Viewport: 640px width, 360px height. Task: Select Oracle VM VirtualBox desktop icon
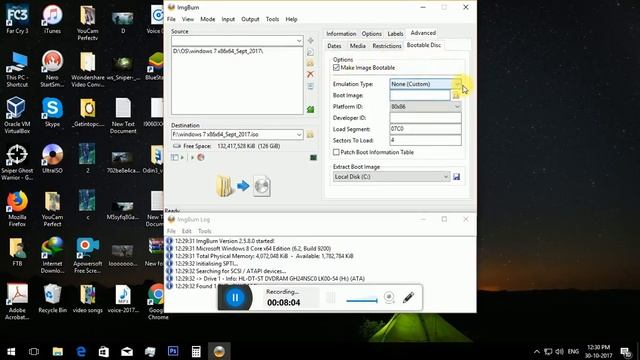pyautogui.click(x=17, y=116)
